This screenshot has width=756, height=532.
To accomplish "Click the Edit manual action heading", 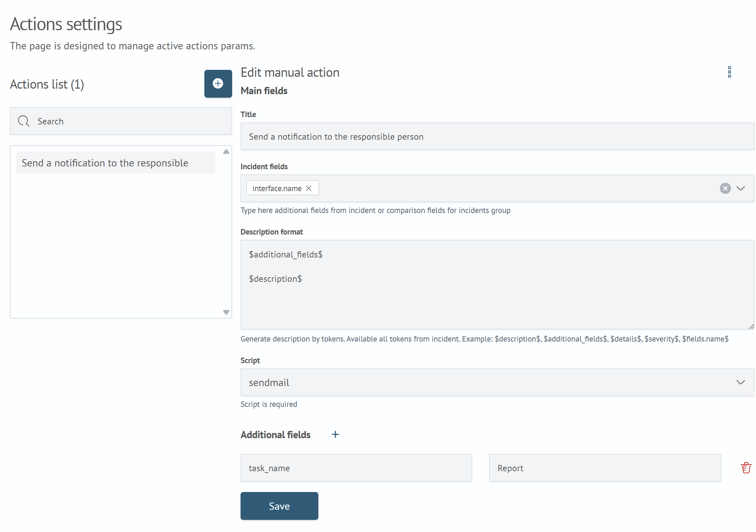I will [290, 73].
